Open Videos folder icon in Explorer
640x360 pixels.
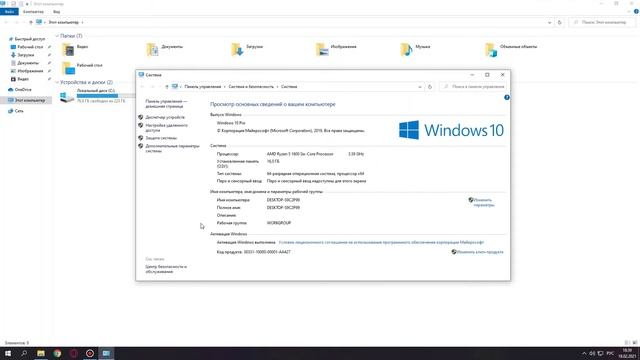(x=68, y=49)
